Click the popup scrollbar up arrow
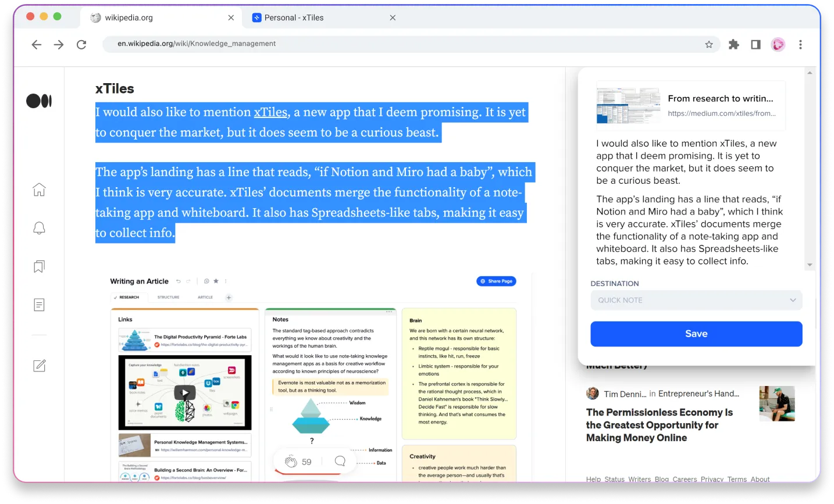This screenshot has height=504, width=834. point(810,73)
